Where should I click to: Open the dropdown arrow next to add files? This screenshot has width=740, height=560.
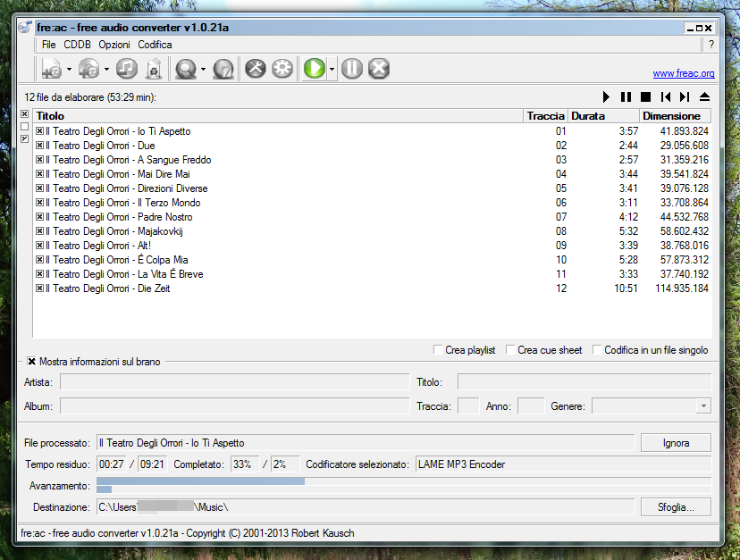70,69
